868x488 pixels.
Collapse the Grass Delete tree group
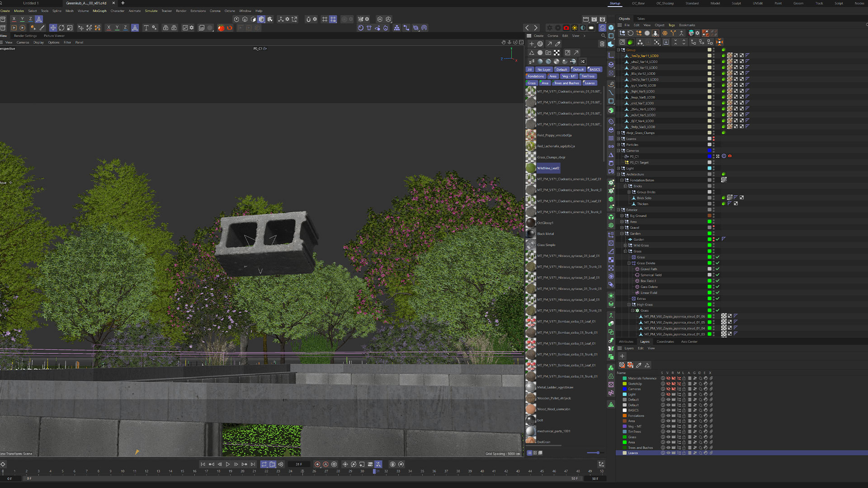[628, 263]
